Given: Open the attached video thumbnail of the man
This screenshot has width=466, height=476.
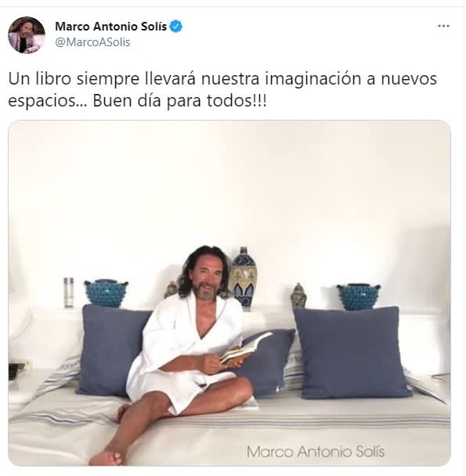Looking at the screenshot, I should [229, 293].
